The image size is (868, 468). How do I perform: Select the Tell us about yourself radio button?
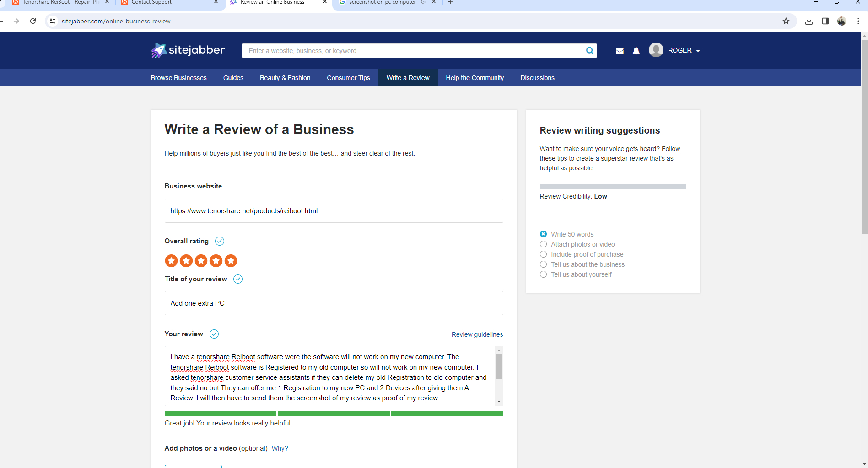point(543,274)
